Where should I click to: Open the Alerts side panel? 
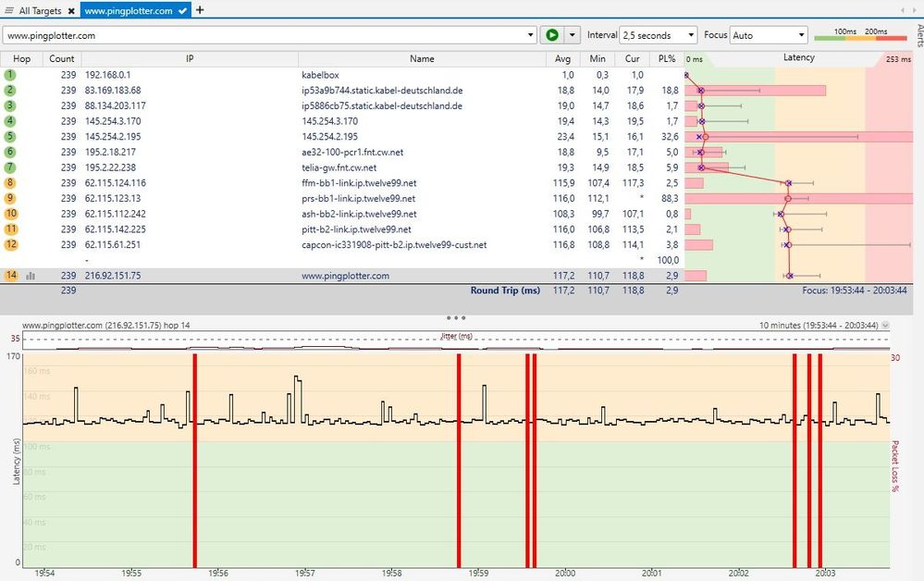919,35
